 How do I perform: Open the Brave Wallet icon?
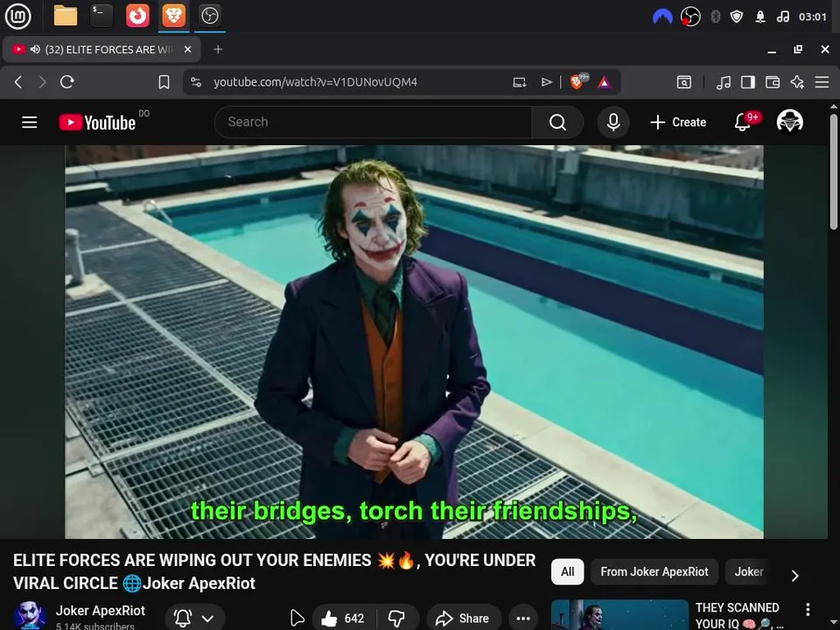tap(773, 82)
